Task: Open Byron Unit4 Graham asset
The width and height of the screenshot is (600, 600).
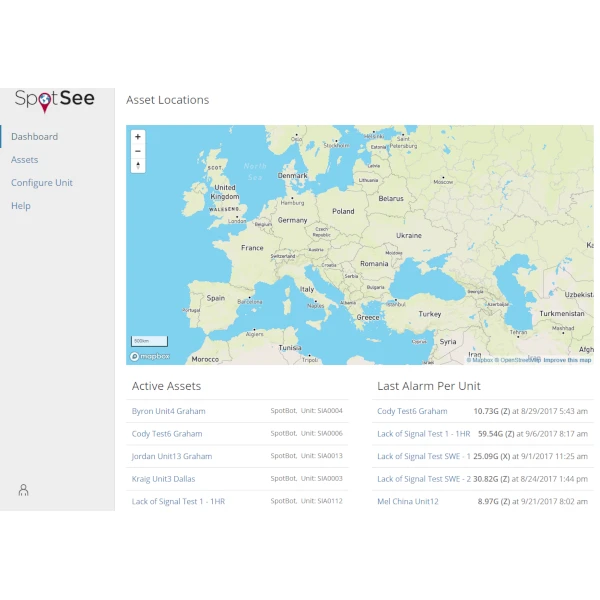Action: pos(168,411)
